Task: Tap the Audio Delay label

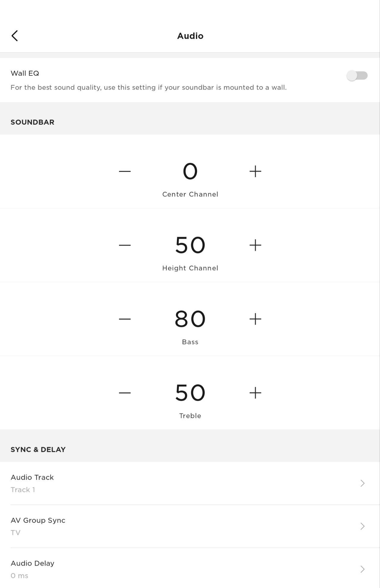Action: [x=32, y=563]
